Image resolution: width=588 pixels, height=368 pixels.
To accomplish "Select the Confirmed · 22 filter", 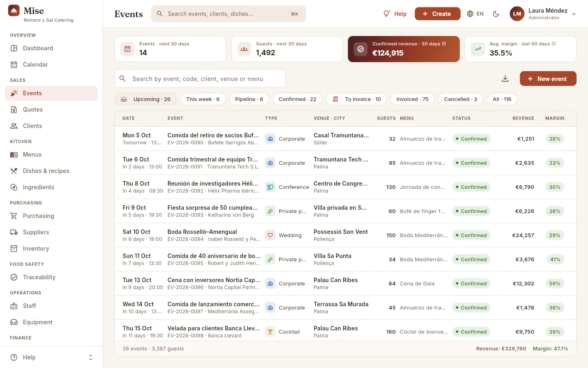I will pos(297,99).
